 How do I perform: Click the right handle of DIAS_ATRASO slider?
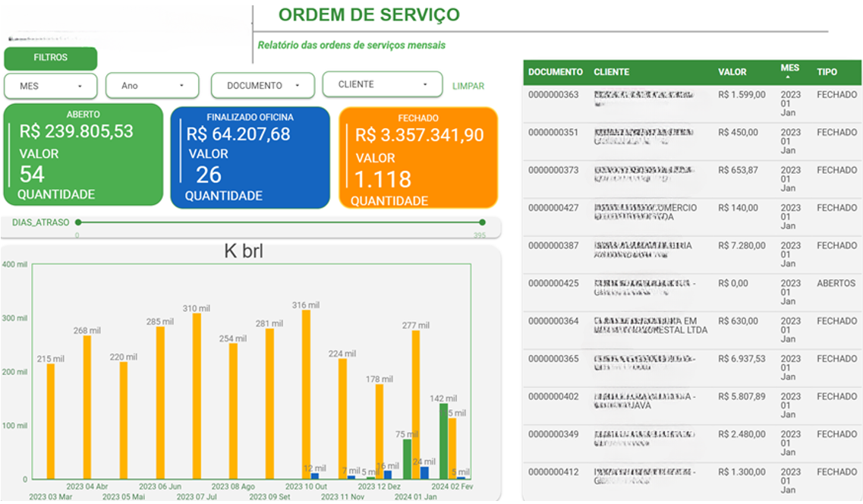(x=482, y=222)
